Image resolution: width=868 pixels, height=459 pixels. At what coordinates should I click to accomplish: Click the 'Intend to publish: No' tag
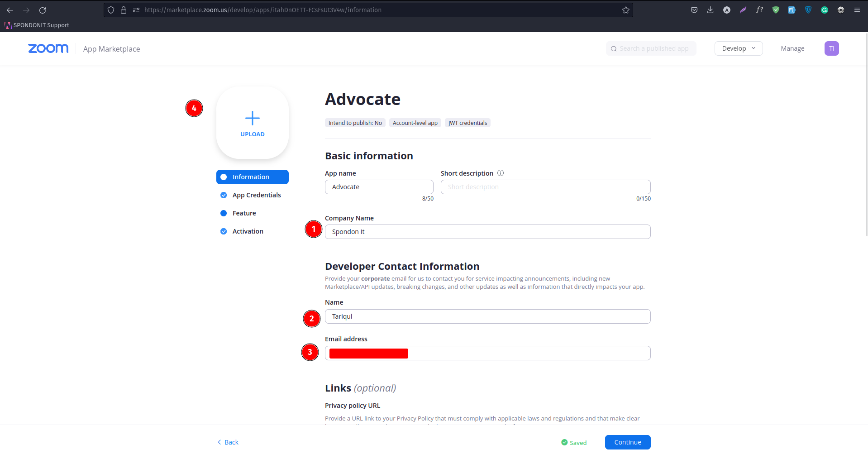click(x=355, y=123)
